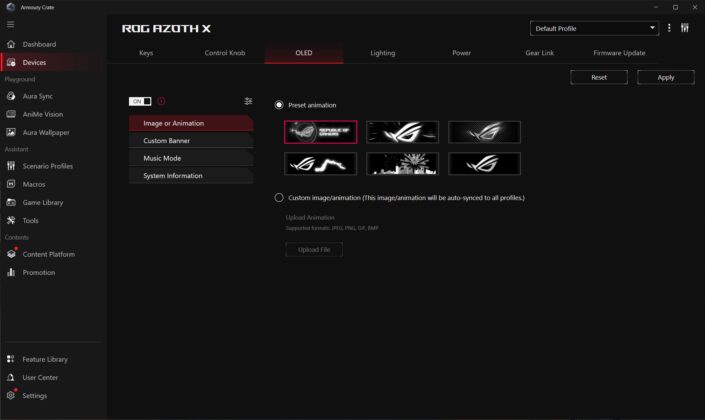The height and width of the screenshot is (420, 705).
Task: Click the AniMe Vision icon
Action: (x=11, y=114)
